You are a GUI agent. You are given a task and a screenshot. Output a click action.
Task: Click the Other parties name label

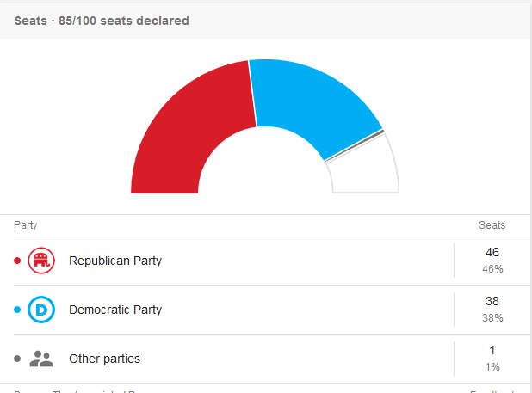tap(104, 359)
